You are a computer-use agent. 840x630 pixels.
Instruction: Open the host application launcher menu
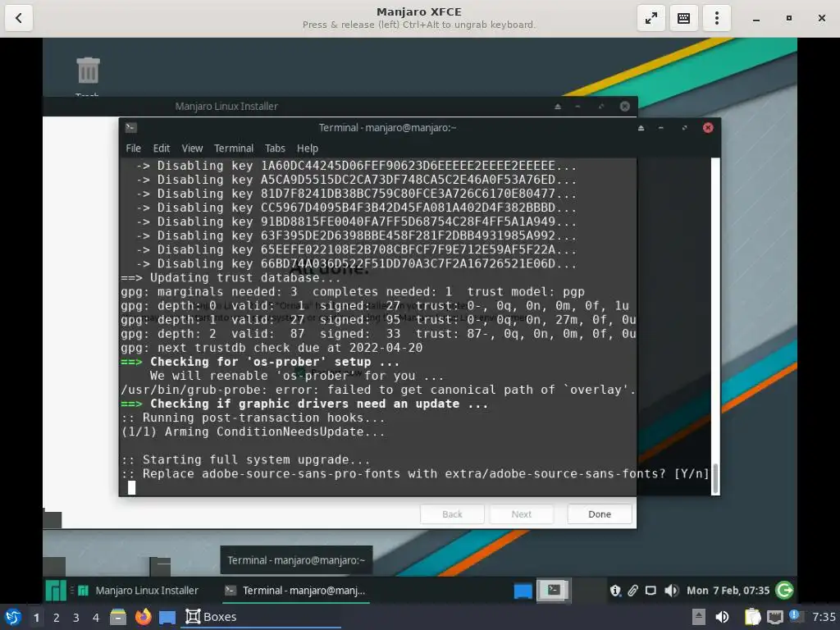(13, 617)
